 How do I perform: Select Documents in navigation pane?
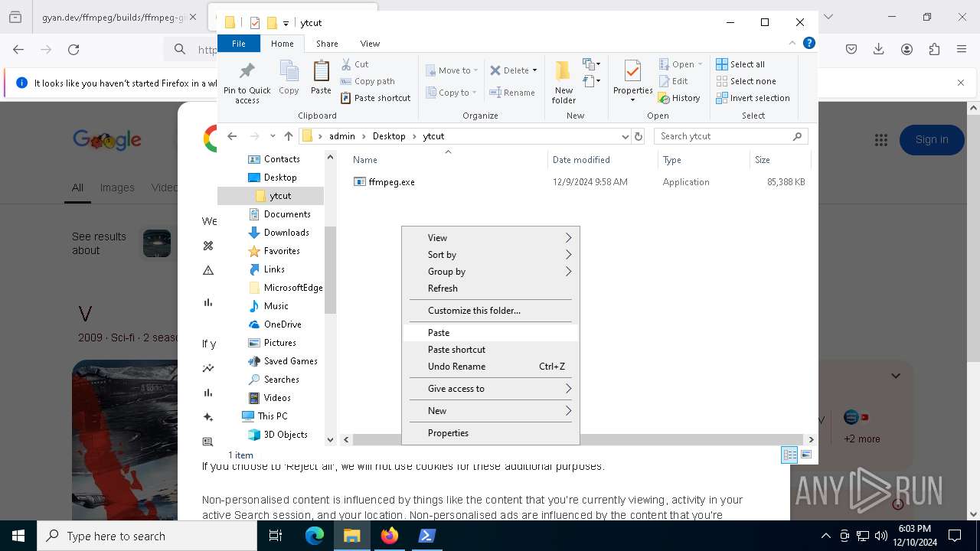coord(287,214)
